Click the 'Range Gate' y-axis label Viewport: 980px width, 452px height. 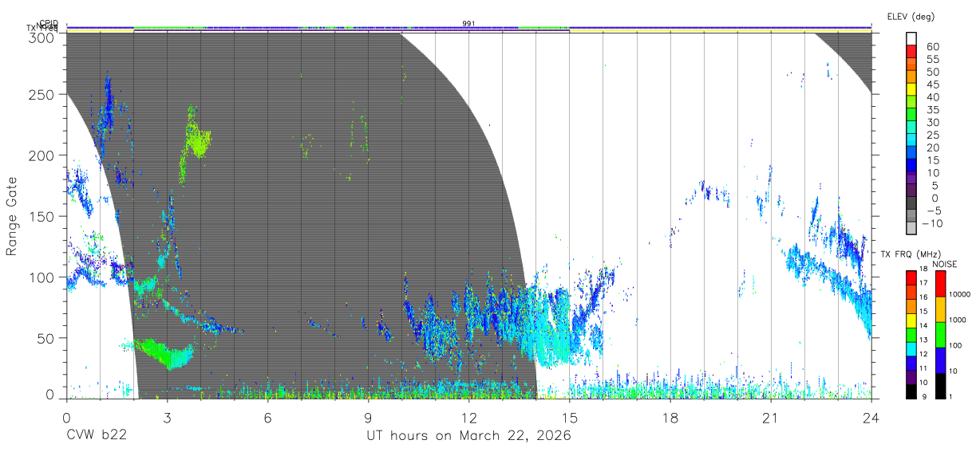click(x=12, y=217)
